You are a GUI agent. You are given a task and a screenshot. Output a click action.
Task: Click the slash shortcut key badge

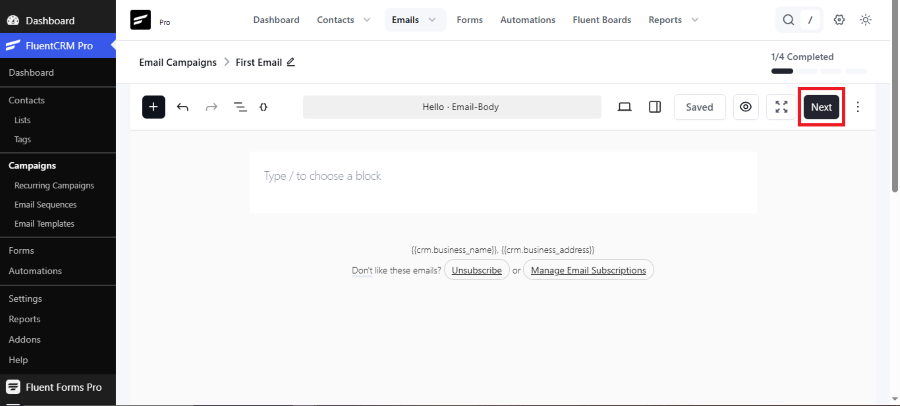(x=810, y=20)
